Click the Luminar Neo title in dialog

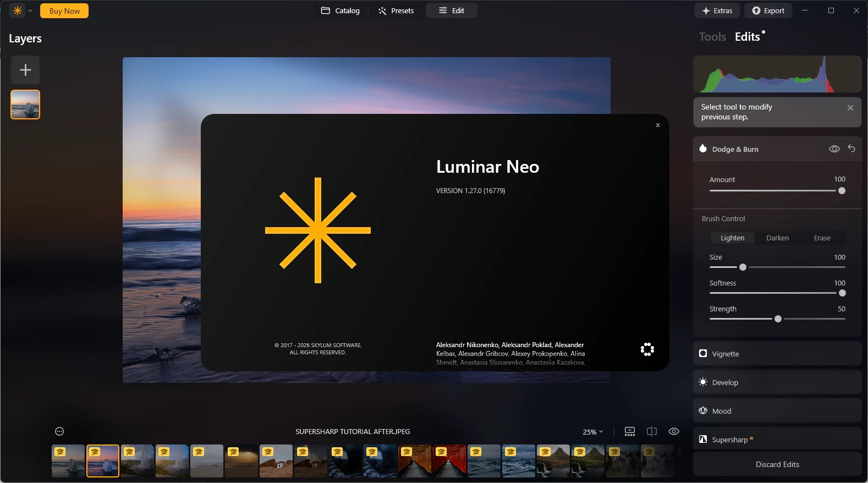(x=487, y=167)
